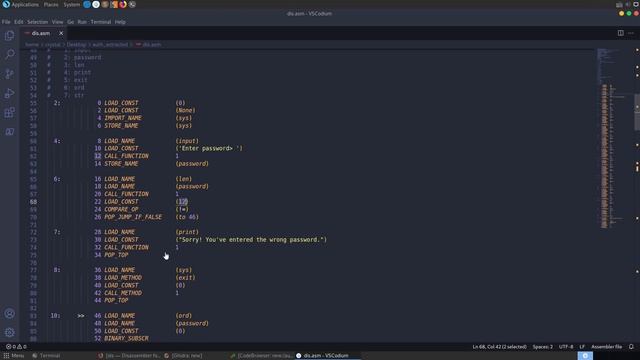Click the errors and warnings status indicator
Image resolution: width=640 pixels, height=360 pixels.
tap(16, 347)
